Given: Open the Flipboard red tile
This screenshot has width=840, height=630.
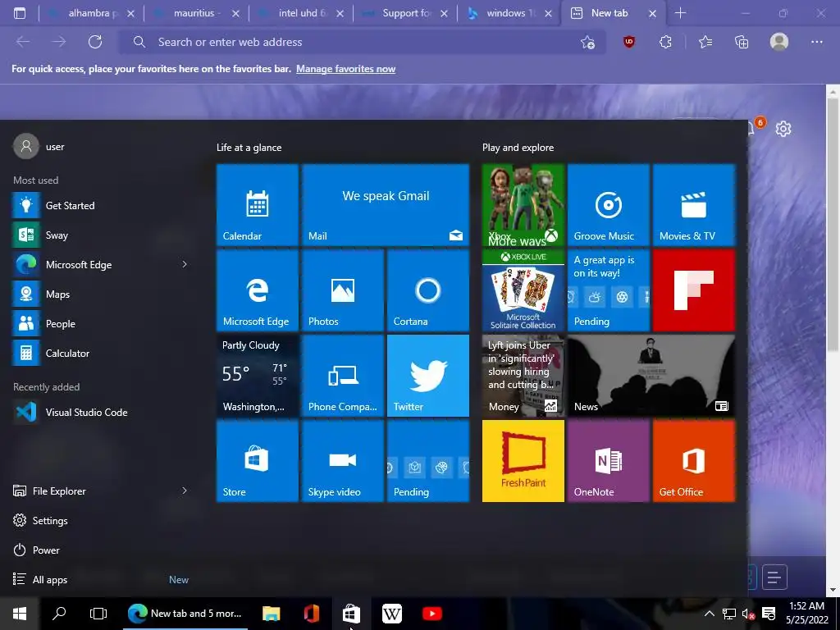Looking at the screenshot, I should pos(694,290).
